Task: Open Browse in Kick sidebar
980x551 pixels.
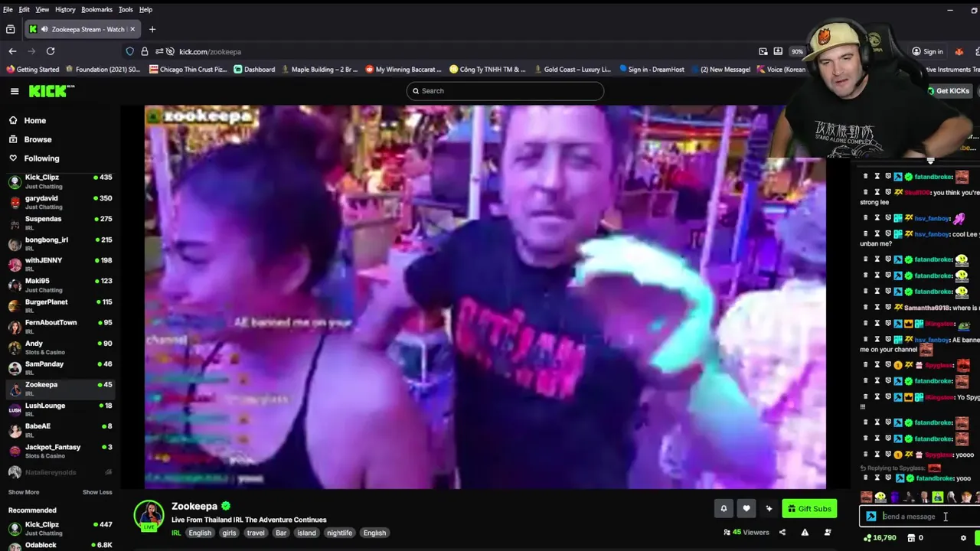Action: (38, 139)
